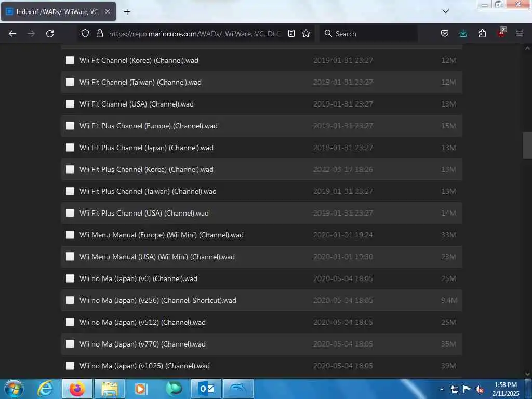Screen dimensions: 532x399
Task: Check Wii Fit Plus Channel (Korea) checkbox
Action: tap(70, 169)
